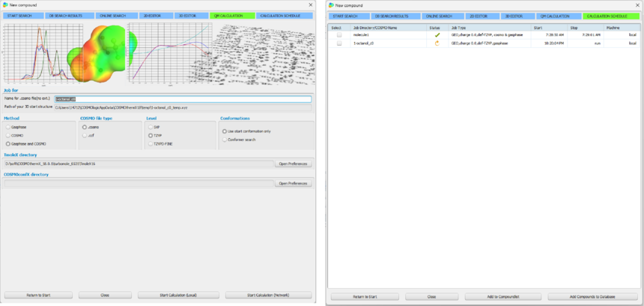This screenshot has width=644, height=306.
Task: Select the TZVPD-FINE level option
Action: coord(150,143)
